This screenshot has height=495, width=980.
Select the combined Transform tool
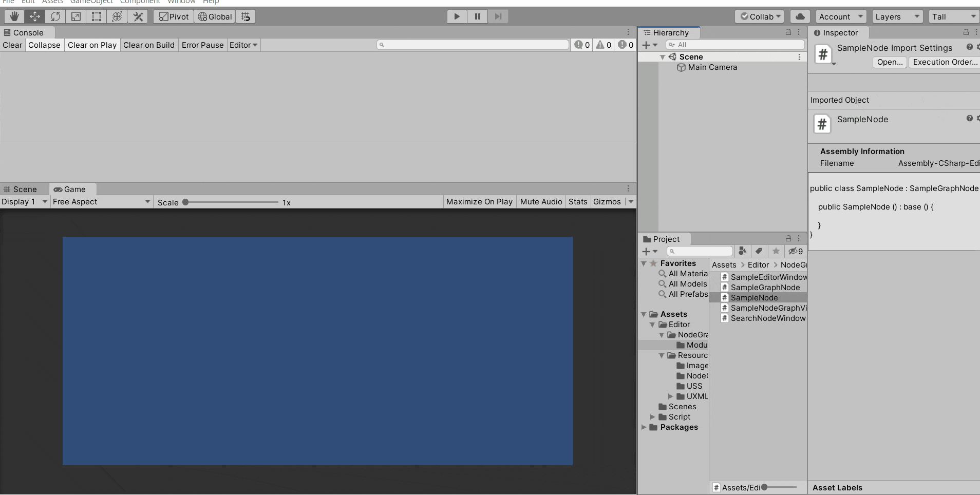click(117, 16)
